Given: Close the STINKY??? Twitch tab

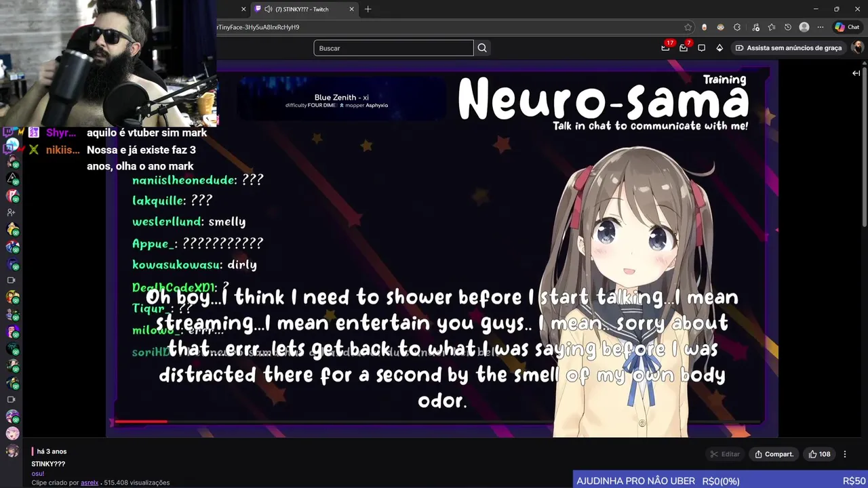Looking at the screenshot, I should point(351,9).
